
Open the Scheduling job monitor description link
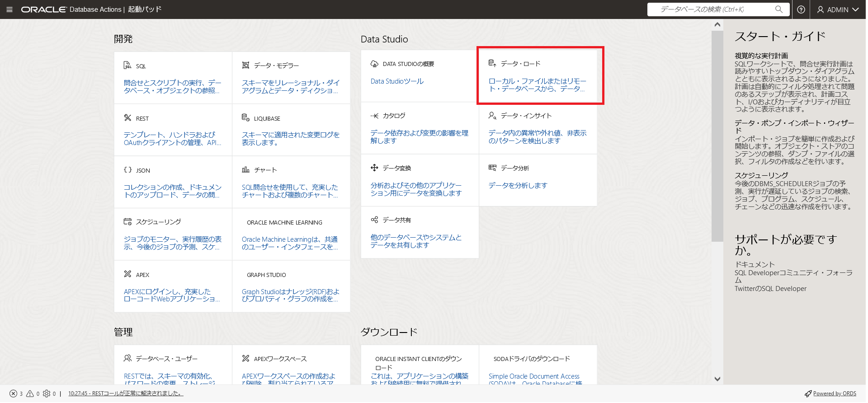(x=172, y=243)
